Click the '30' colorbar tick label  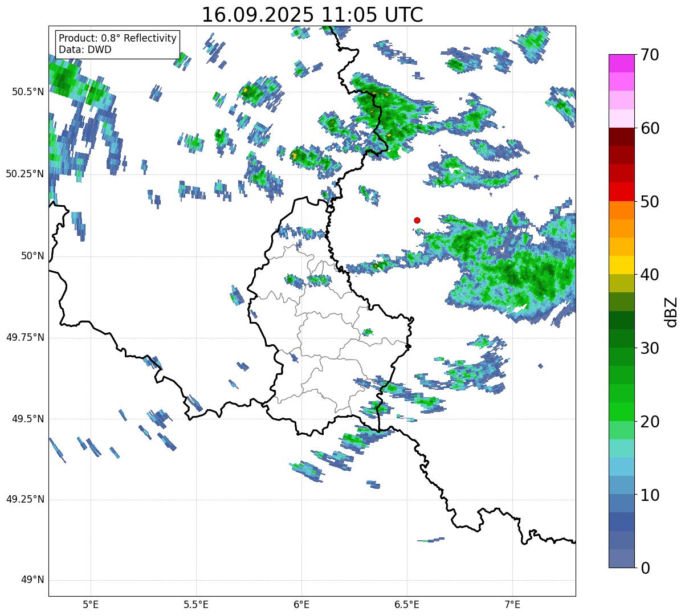pos(650,348)
